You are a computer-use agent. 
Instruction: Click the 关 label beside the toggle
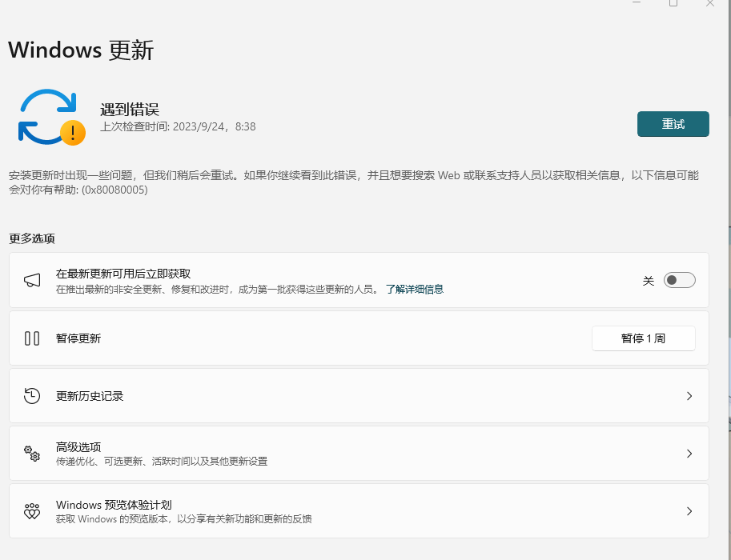[649, 281]
